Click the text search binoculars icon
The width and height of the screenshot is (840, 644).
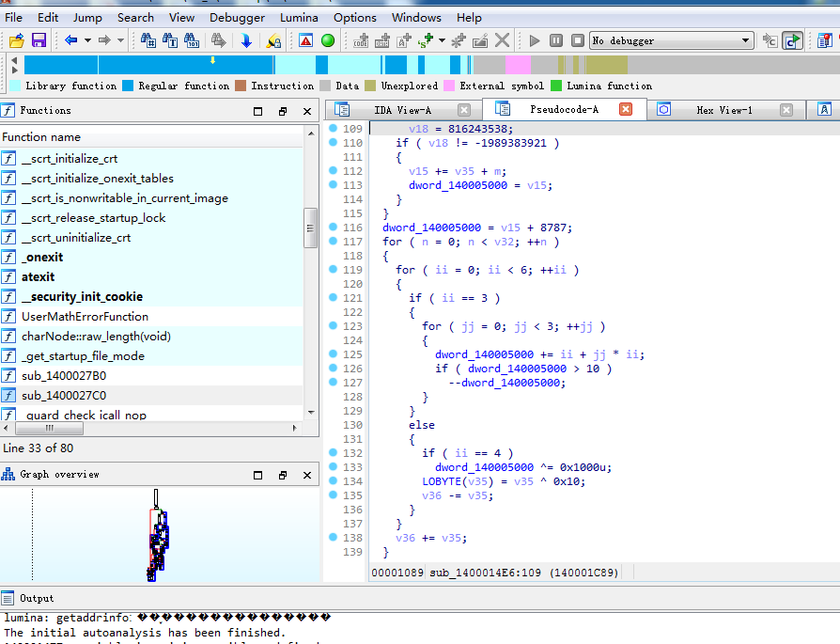point(170,40)
